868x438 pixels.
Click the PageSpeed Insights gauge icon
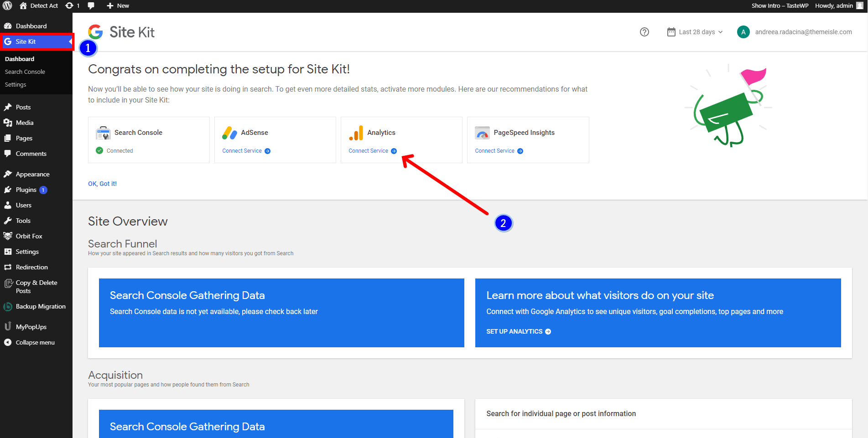(x=482, y=133)
